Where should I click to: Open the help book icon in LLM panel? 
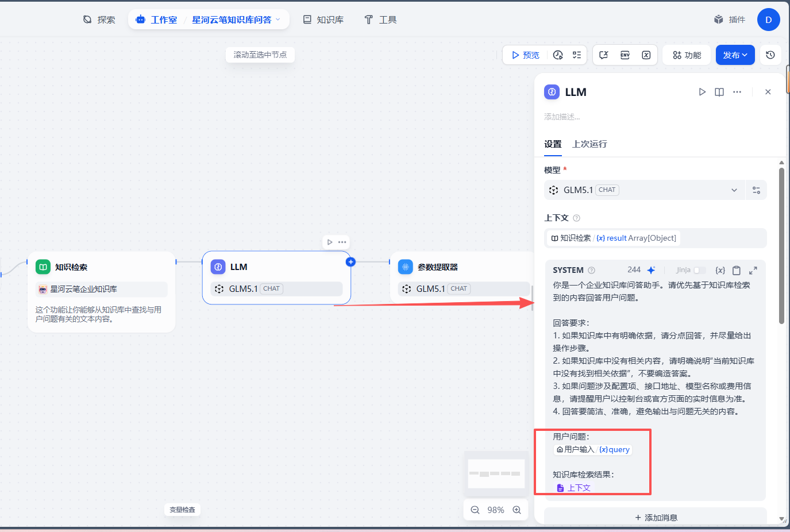click(x=719, y=92)
